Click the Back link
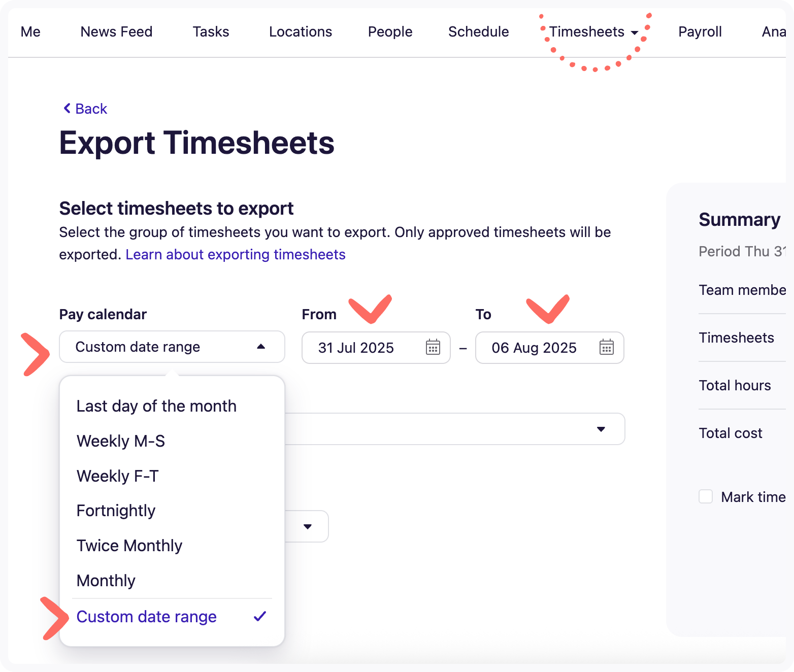The width and height of the screenshot is (794, 672). (90, 108)
